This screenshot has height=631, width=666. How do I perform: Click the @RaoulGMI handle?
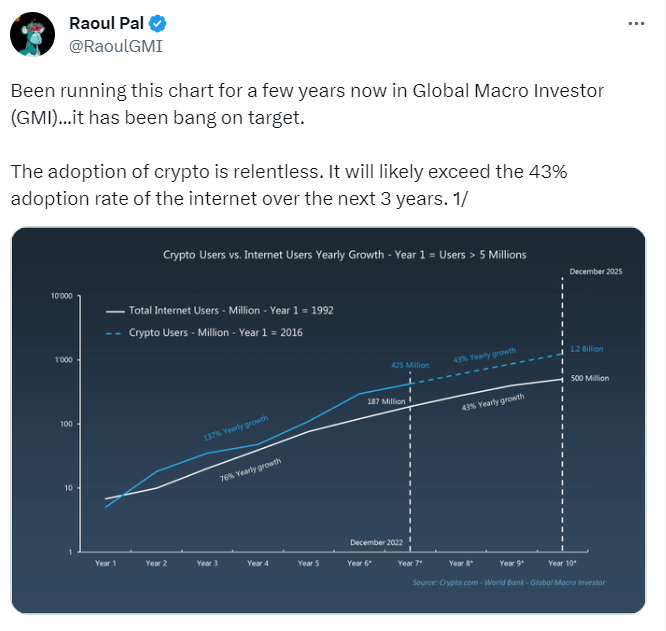115,45
